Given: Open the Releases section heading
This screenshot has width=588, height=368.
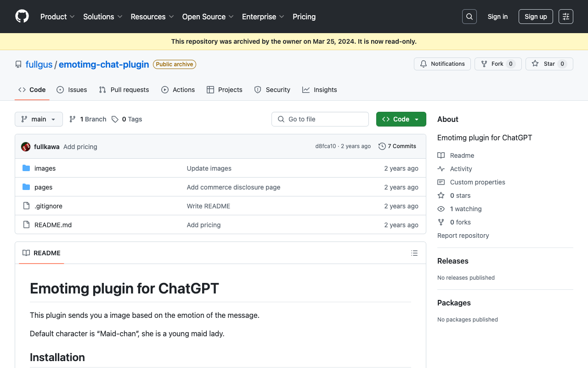Looking at the screenshot, I should [453, 261].
